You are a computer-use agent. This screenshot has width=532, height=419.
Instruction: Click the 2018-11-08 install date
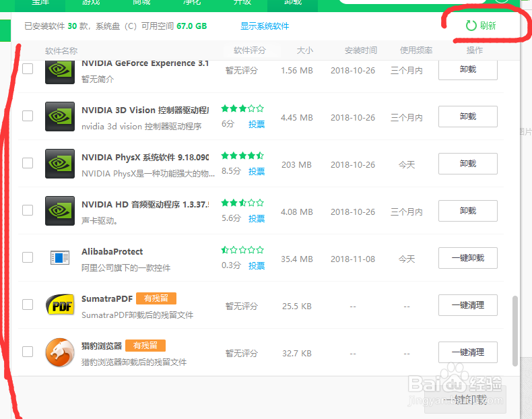tap(353, 259)
